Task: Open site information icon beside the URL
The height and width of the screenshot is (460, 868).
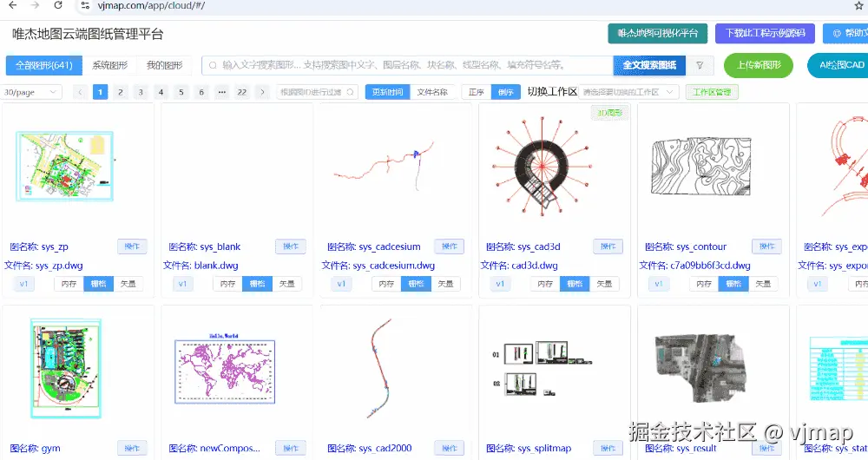Action: coord(85,5)
